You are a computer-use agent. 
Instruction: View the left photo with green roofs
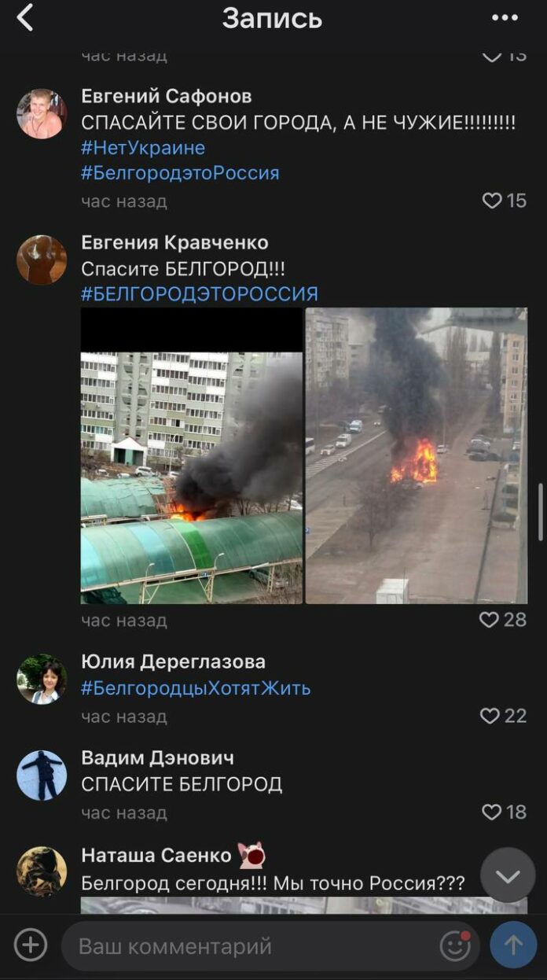[x=191, y=455]
